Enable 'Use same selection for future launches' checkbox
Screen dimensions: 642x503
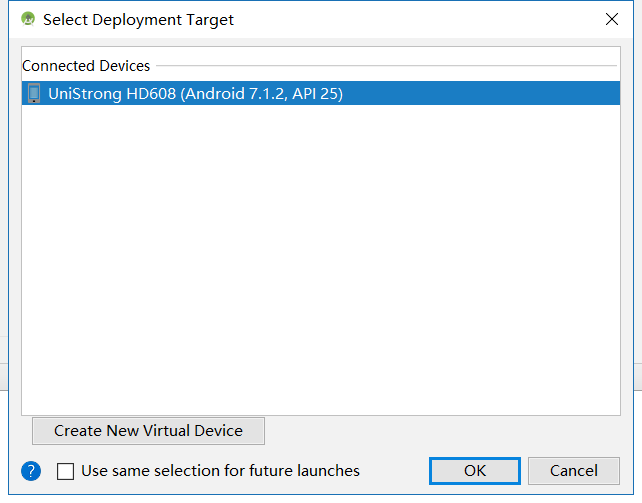click(x=65, y=471)
